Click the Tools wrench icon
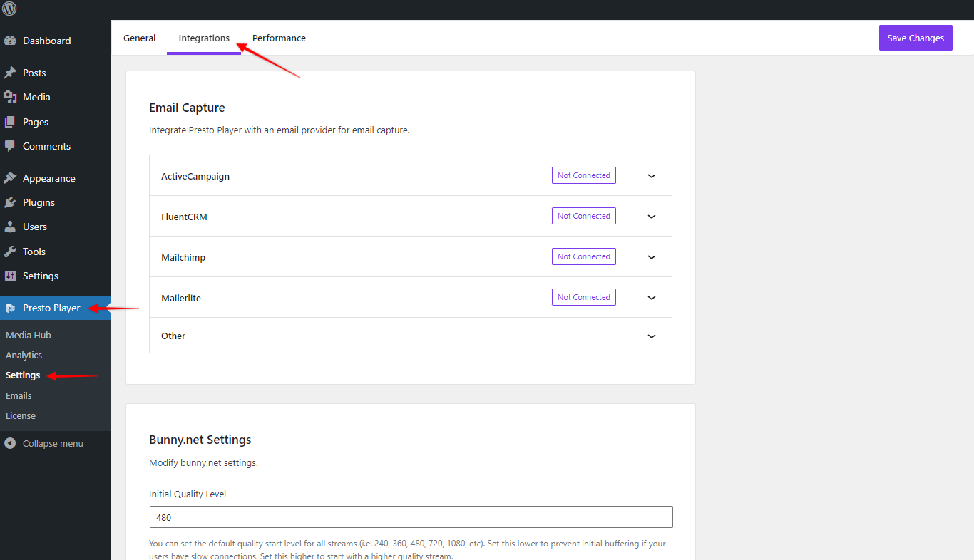 10,252
